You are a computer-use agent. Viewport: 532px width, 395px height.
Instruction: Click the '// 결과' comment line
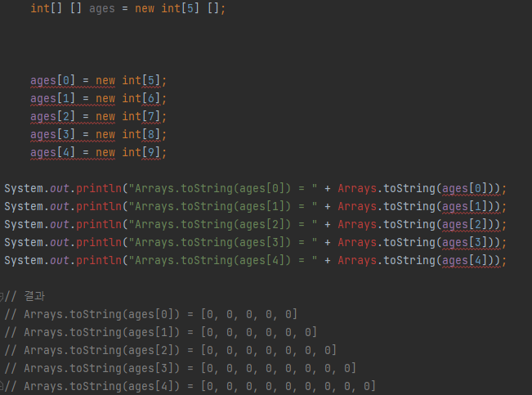tap(25, 296)
